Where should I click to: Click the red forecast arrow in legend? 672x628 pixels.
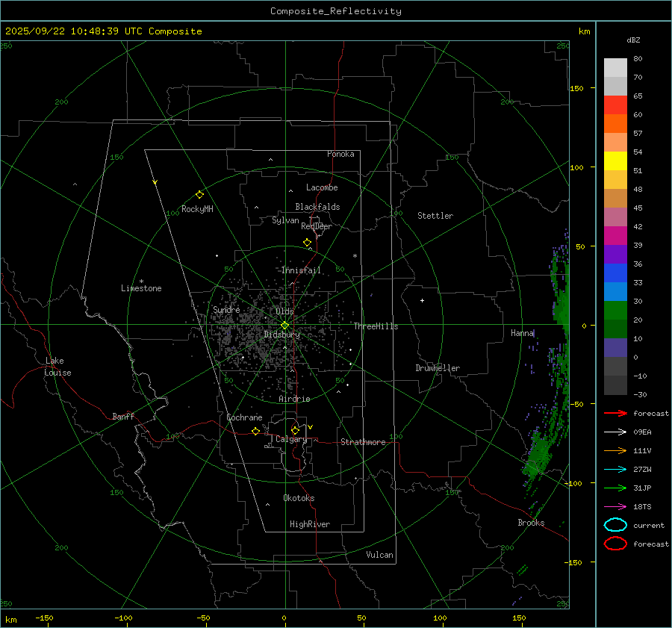(615, 413)
